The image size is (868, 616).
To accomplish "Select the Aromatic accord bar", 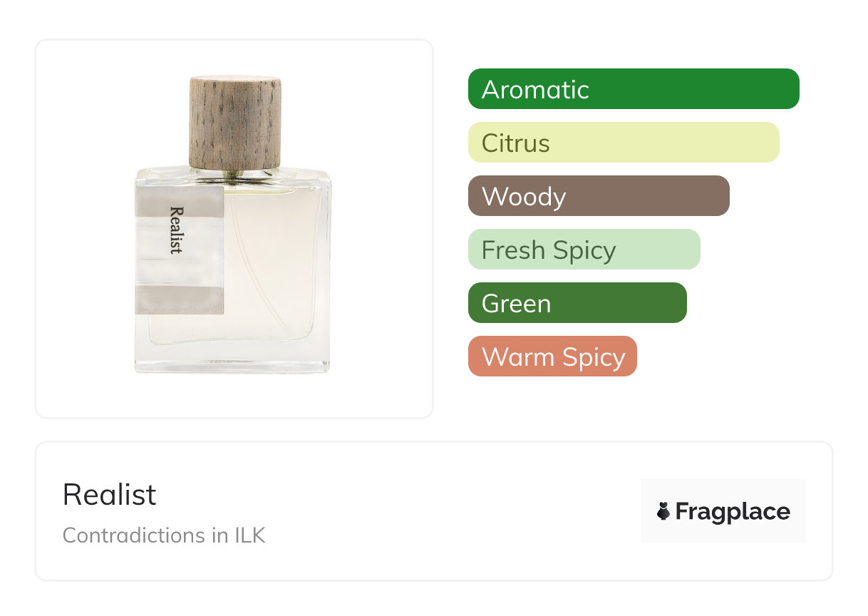I will (x=633, y=89).
